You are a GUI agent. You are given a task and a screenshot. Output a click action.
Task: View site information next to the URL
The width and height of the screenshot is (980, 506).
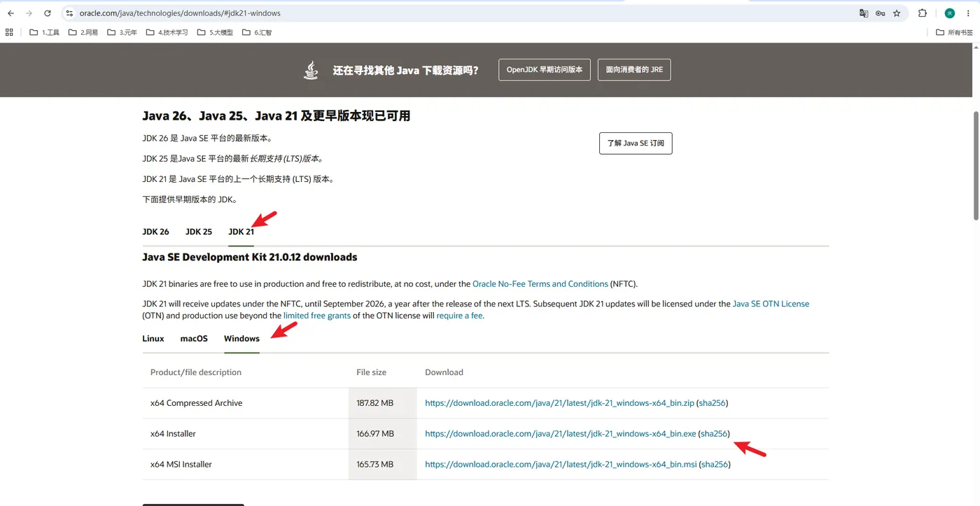(x=69, y=13)
